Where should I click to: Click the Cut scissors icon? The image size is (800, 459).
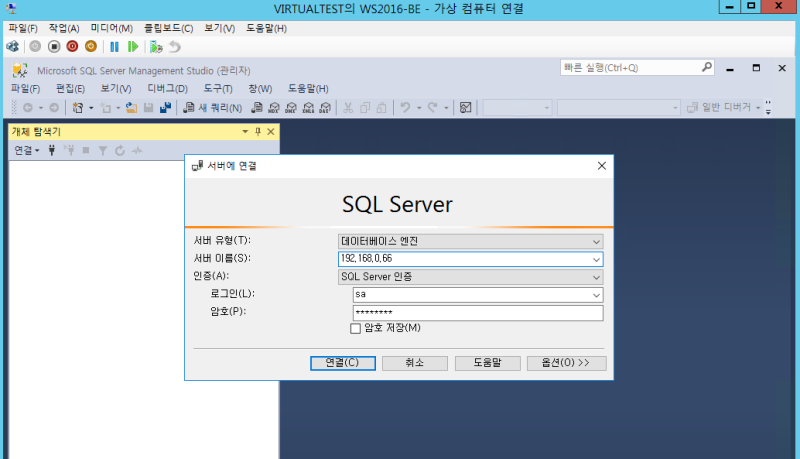click(x=348, y=108)
